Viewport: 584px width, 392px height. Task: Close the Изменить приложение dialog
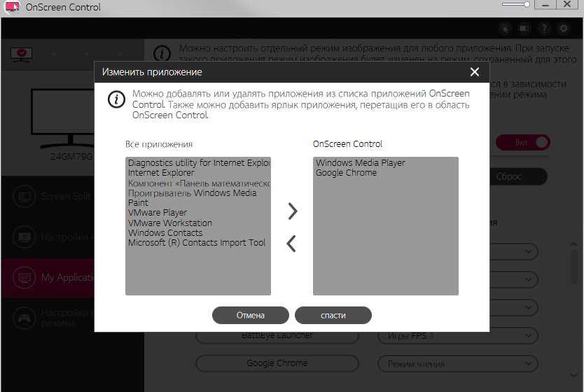pos(475,72)
